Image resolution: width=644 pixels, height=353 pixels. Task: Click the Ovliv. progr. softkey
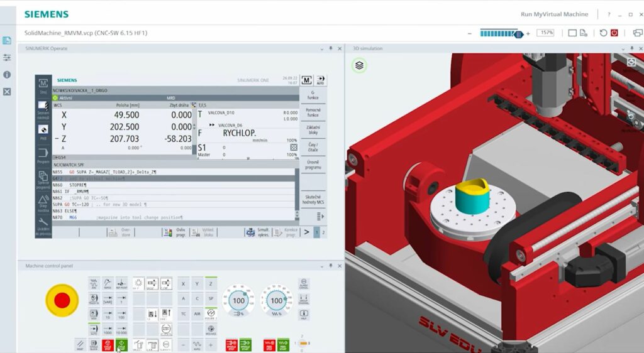pyautogui.click(x=175, y=232)
